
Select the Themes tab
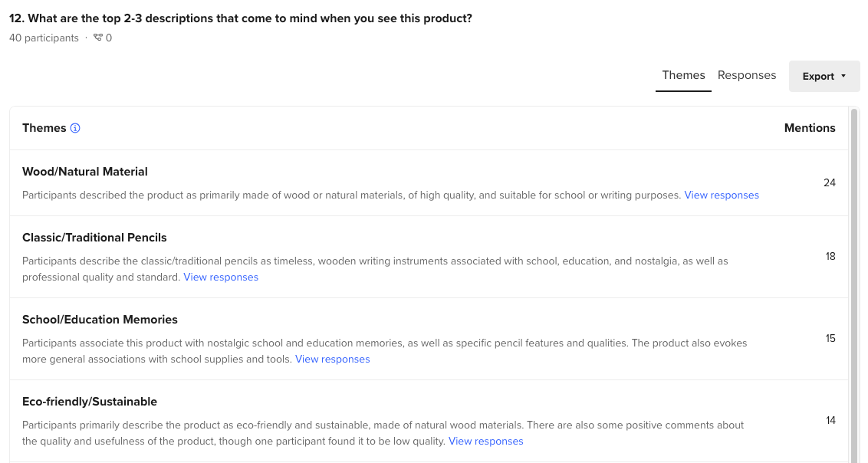pyautogui.click(x=682, y=74)
